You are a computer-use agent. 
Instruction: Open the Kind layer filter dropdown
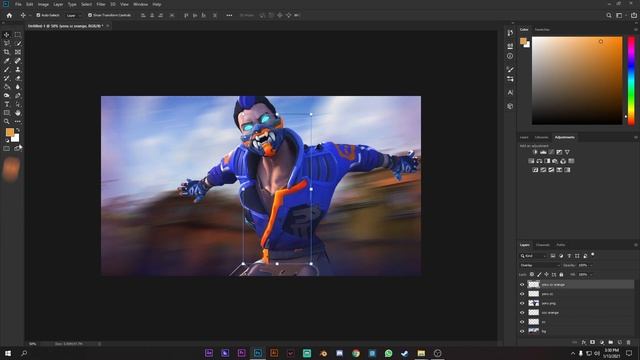coord(533,256)
